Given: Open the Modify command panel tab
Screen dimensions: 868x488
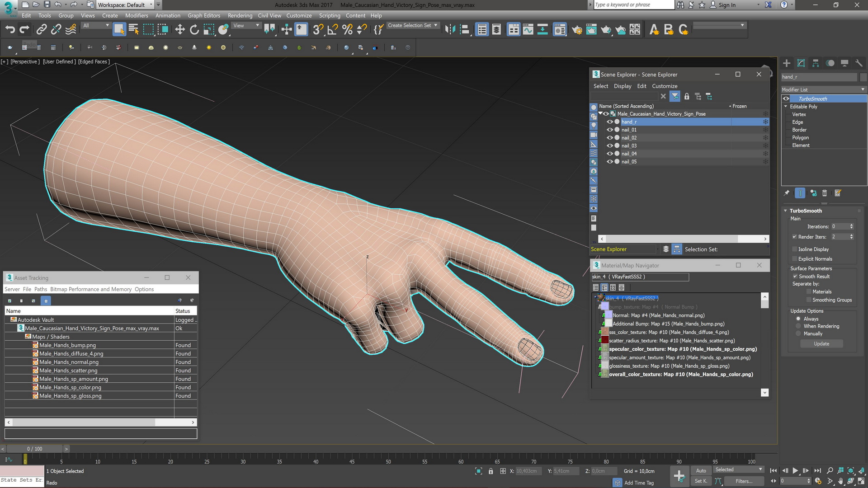Looking at the screenshot, I should pos(801,63).
